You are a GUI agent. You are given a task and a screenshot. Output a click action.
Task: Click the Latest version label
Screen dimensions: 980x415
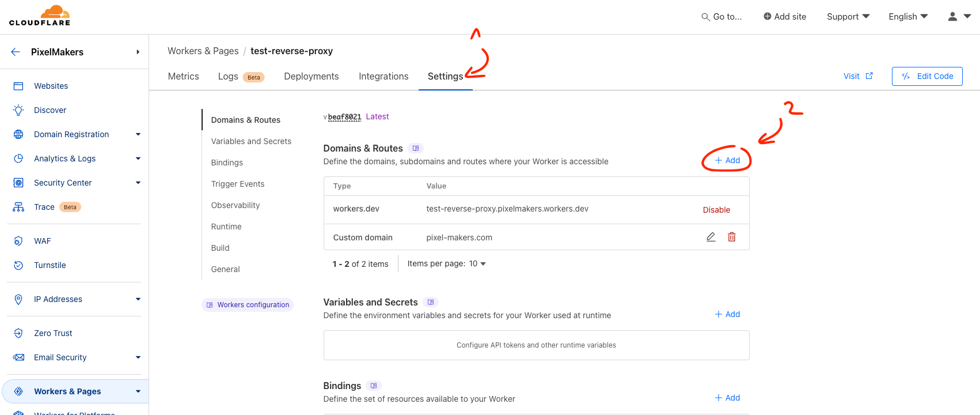pyautogui.click(x=377, y=116)
